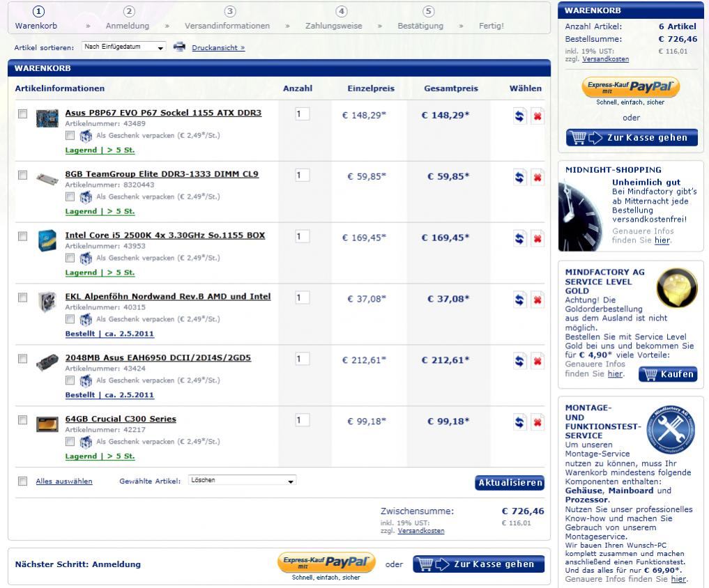This screenshot has height=588, width=709.
Task: Pay with sidebar PayPal Express-Kauf button
Action: 631,87
